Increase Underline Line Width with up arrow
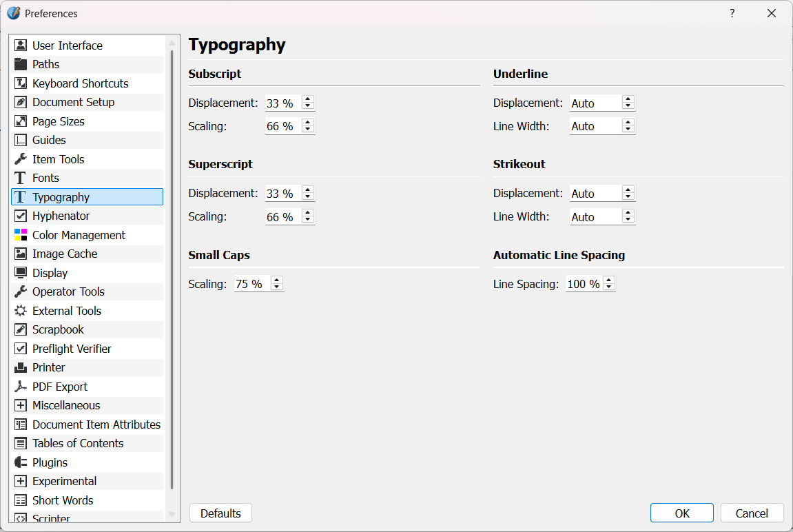 tap(628, 122)
